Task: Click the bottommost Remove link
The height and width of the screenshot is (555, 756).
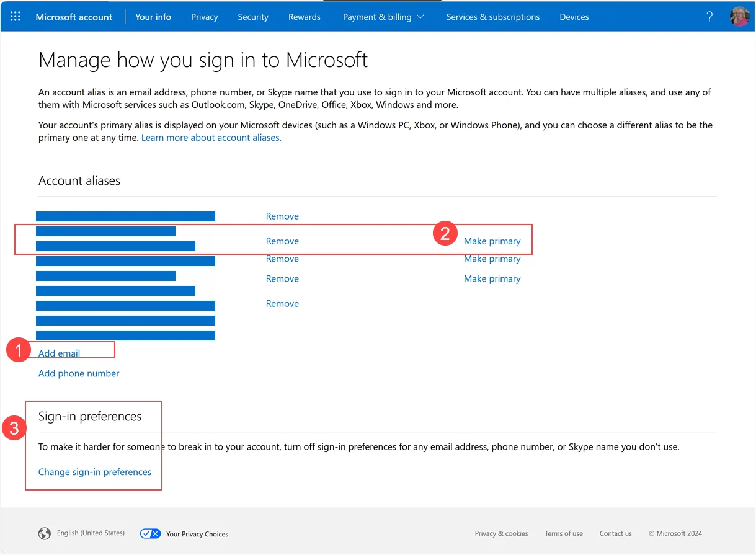Action: 282,304
